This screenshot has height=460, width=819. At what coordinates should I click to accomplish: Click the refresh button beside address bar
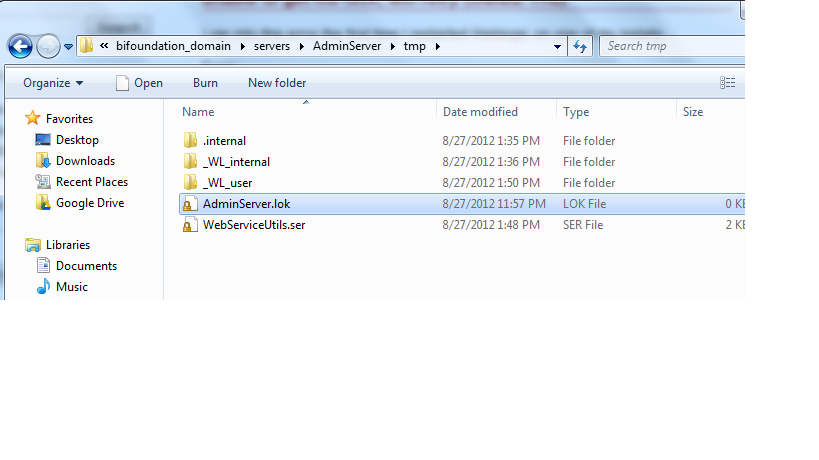point(581,46)
